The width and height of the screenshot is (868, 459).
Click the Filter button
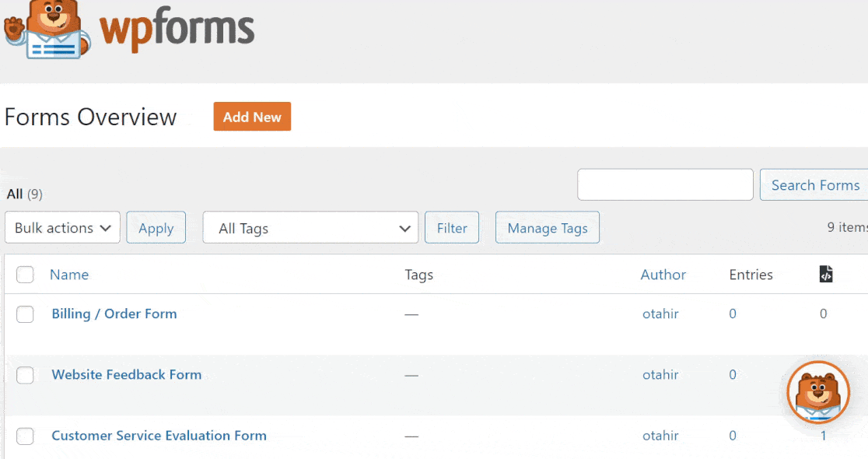click(452, 228)
